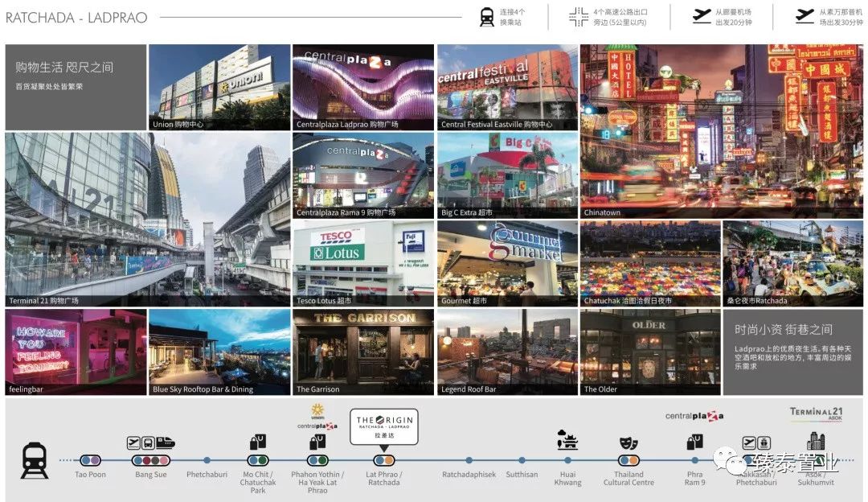Click the shopping bag icon above Phra Ram 9
The image size is (868, 502).
(694, 442)
